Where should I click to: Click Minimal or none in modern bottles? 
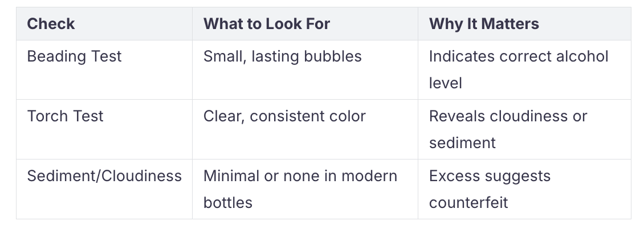coord(300,189)
